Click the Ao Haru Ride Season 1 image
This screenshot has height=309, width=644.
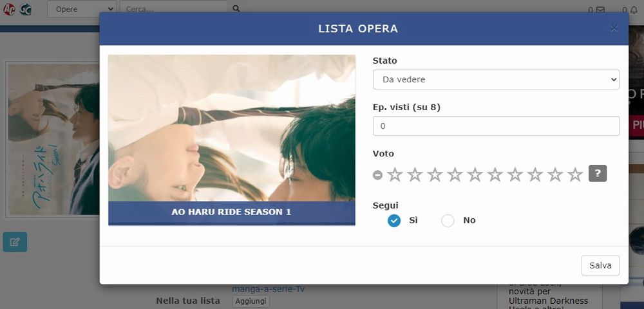click(232, 140)
